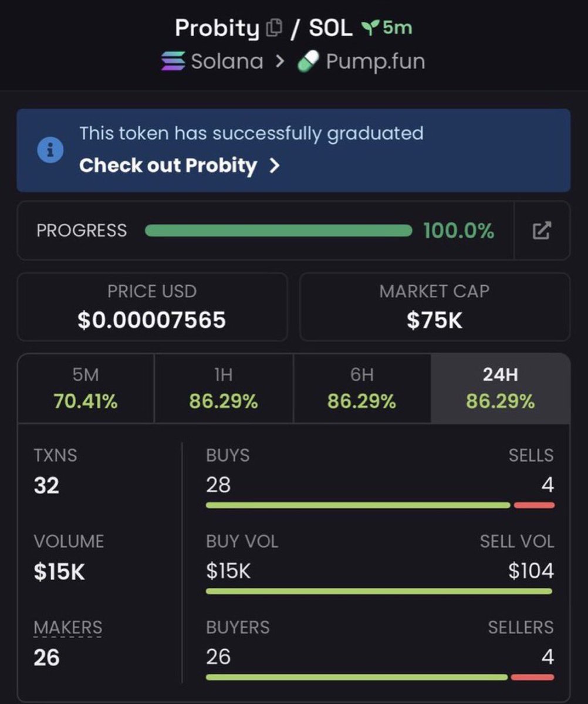Open the Check out Probity link
Screen dimensions: 588x704
coord(168,166)
